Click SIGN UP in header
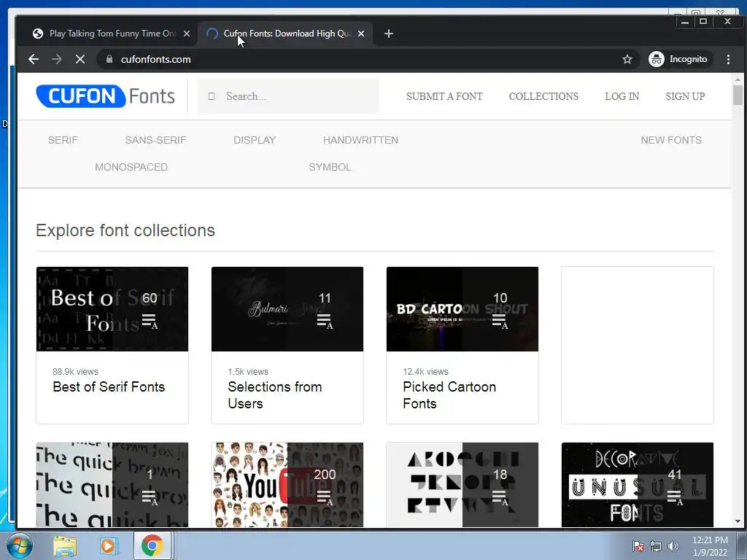 coord(685,96)
